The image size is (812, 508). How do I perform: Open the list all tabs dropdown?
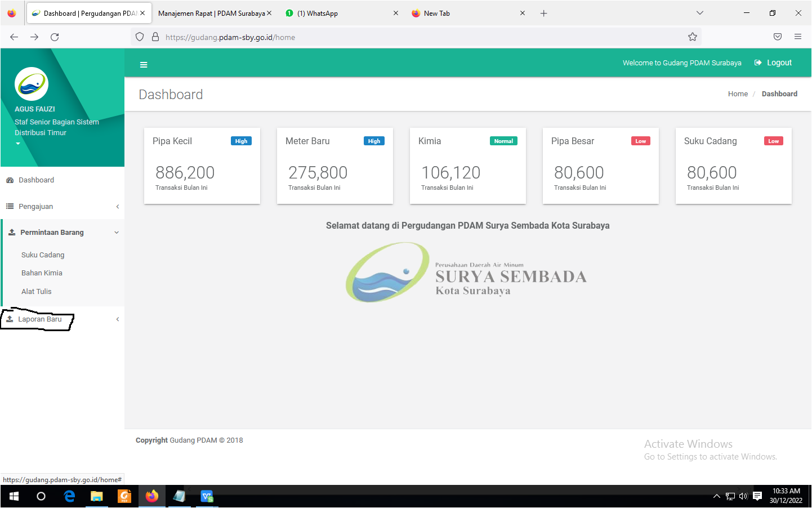click(699, 13)
